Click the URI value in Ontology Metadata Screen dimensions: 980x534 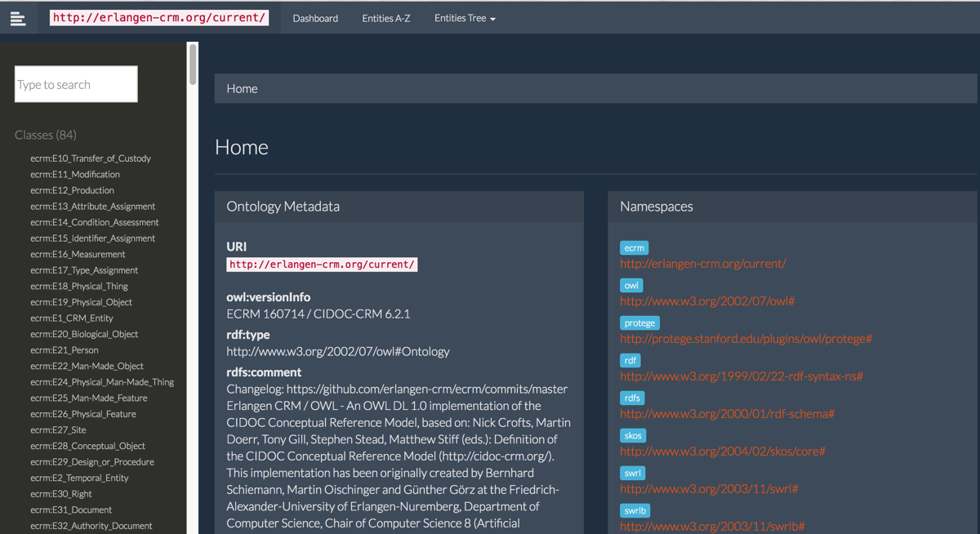(x=322, y=265)
